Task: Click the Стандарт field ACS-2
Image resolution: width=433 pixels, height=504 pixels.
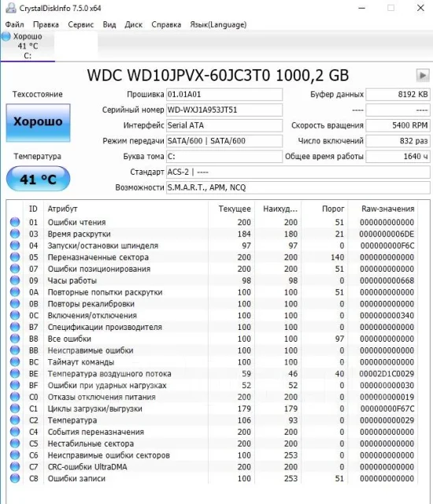Action: coord(298,172)
